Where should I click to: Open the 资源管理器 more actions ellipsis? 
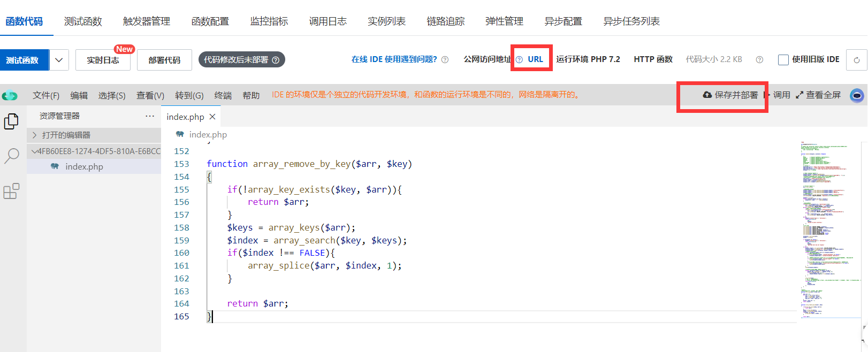pyautogui.click(x=149, y=116)
